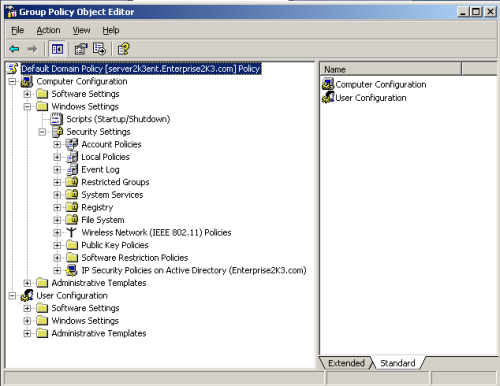Click the Local Policies icon
This screenshot has height=386, width=500.
click(x=72, y=157)
